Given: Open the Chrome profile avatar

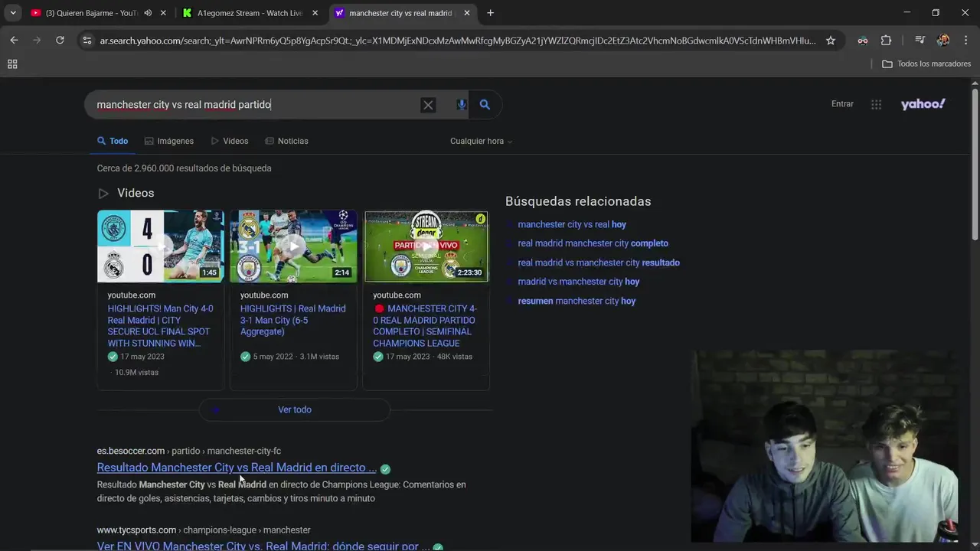Looking at the screenshot, I should [943, 41].
